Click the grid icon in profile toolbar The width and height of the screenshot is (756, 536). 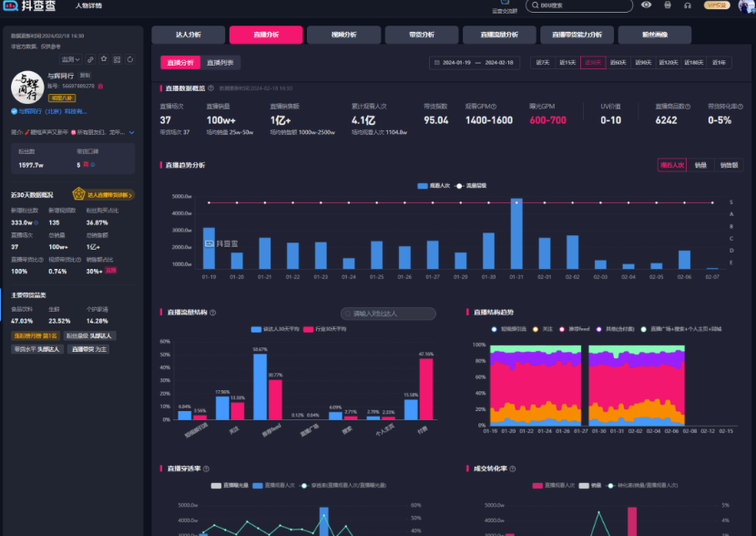click(117, 59)
